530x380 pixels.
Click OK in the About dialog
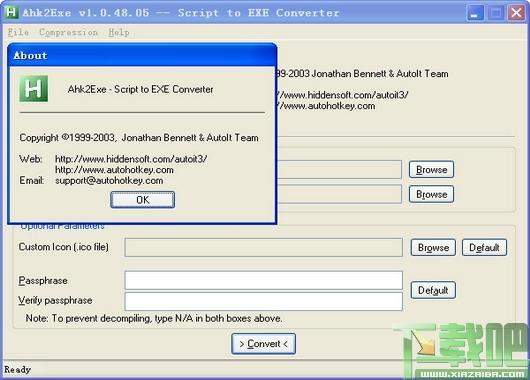142,199
